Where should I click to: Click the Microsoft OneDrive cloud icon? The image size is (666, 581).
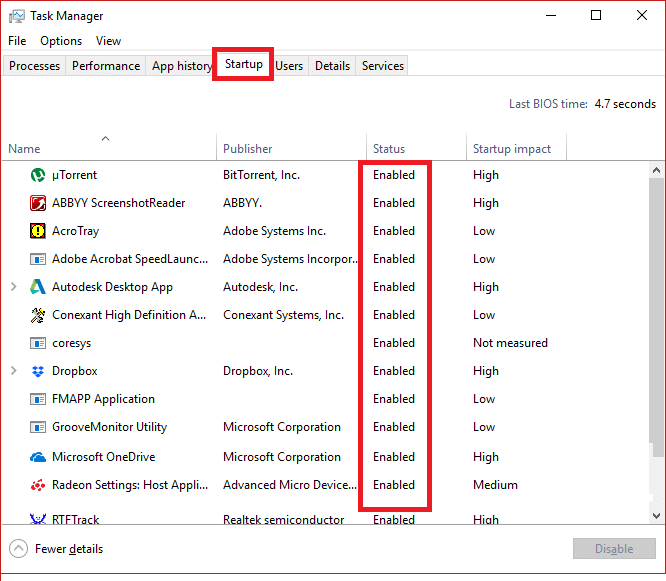(x=38, y=457)
